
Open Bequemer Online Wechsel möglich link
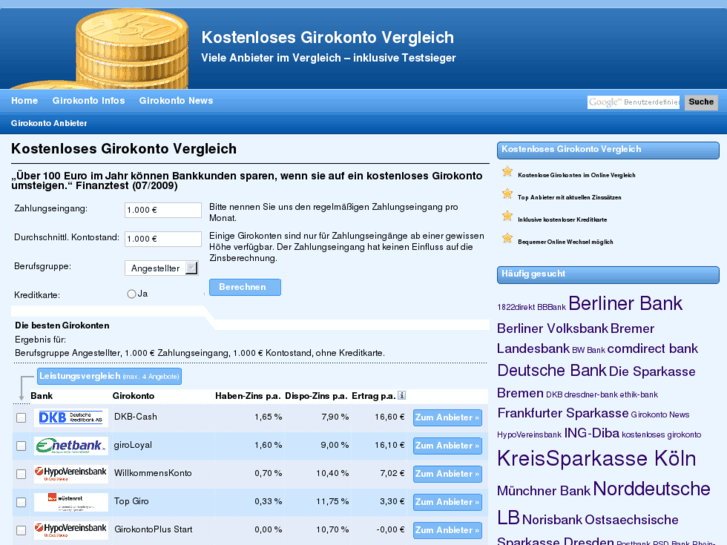[565, 242]
